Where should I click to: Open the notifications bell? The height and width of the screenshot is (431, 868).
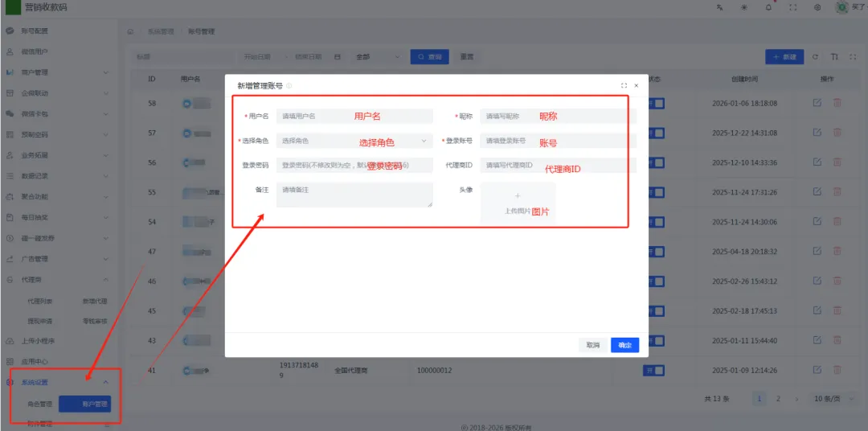(x=768, y=7)
